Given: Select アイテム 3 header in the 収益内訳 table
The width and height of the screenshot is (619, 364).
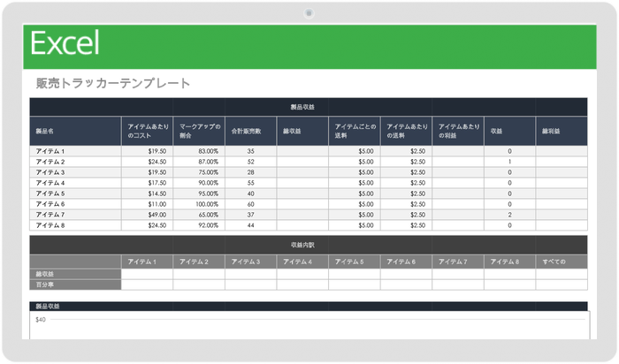Looking at the screenshot, I should pyautogui.click(x=250, y=262).
